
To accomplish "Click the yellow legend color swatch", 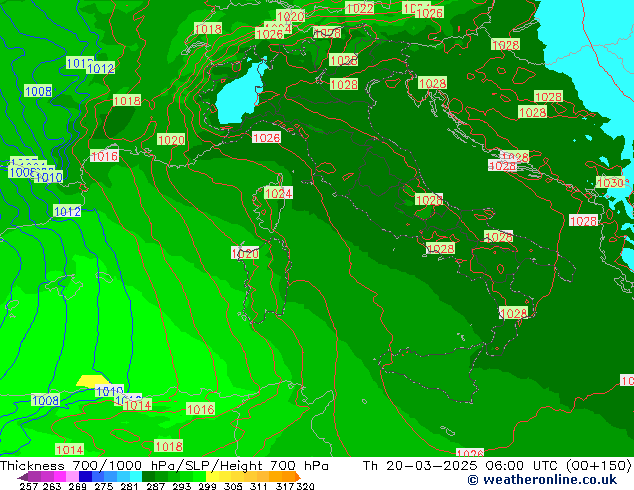I will click(212, 476).
